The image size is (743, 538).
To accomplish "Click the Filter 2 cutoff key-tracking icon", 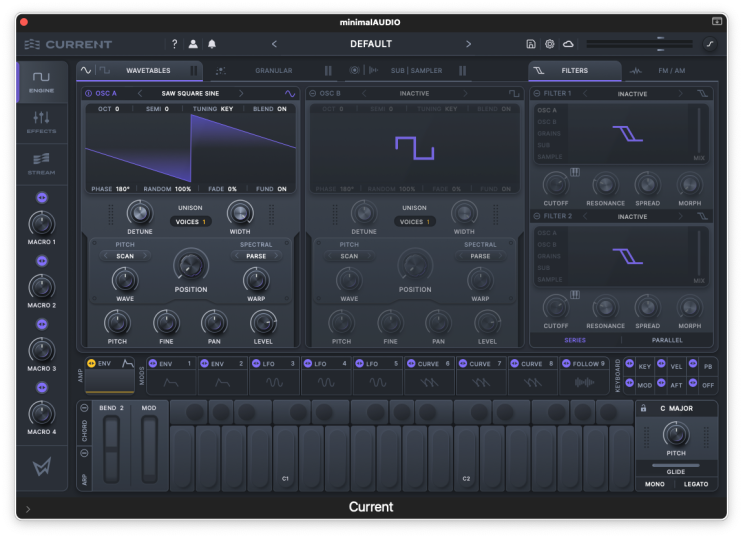I will [x=575, y=295].
